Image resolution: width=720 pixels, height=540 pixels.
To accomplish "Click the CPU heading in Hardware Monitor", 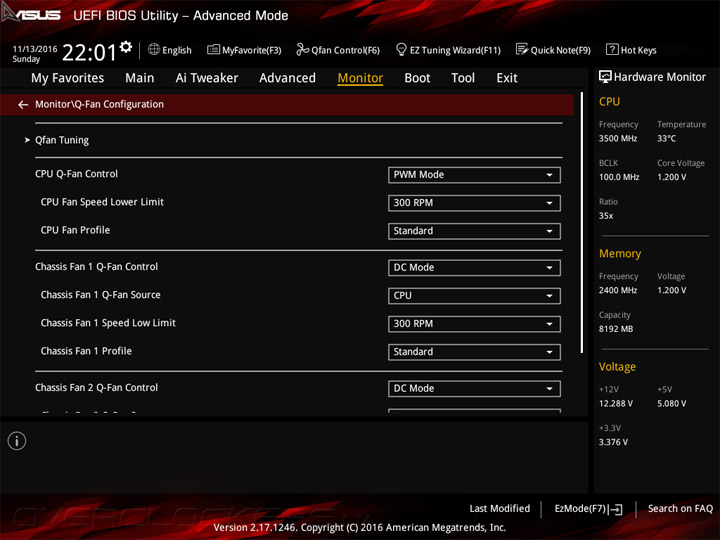I will coord(609,101).
